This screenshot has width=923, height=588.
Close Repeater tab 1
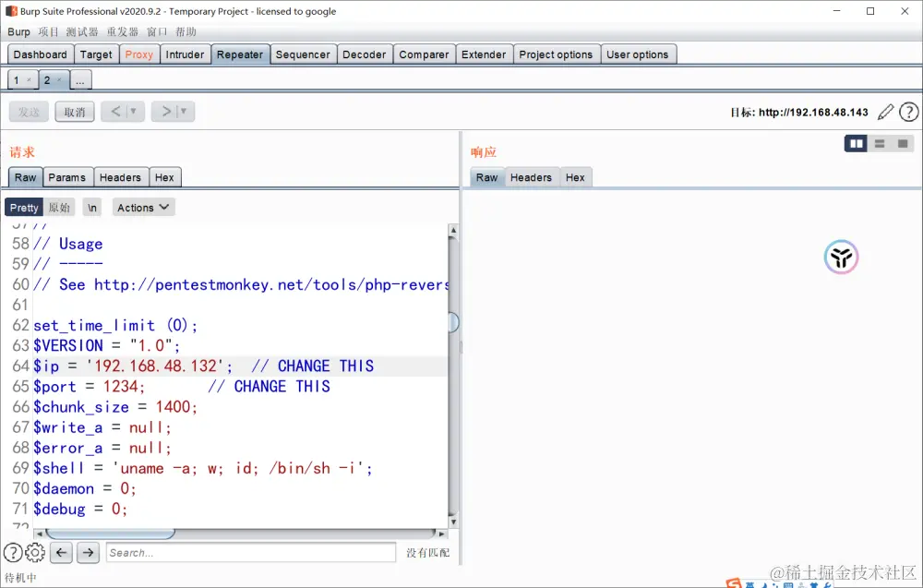(29, 80)
